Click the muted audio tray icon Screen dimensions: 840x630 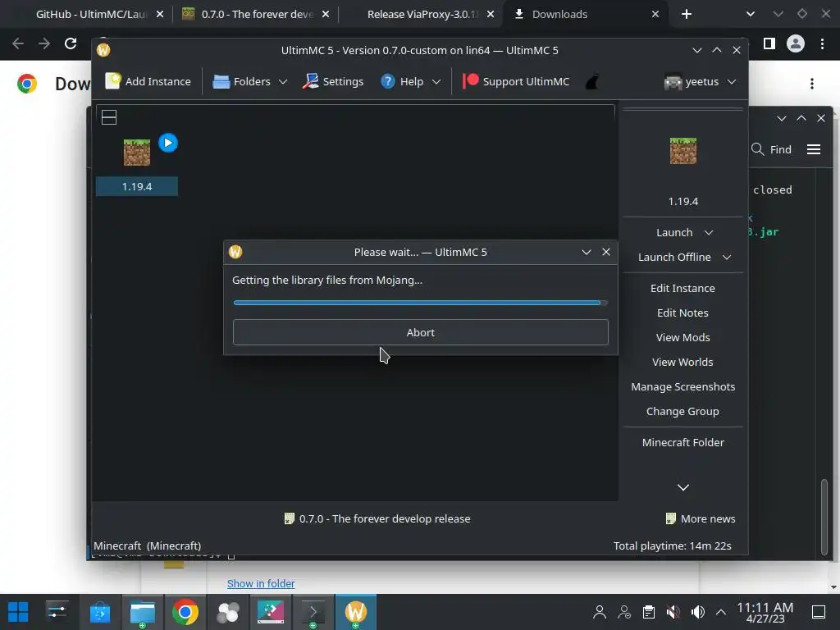pos(673,612)
